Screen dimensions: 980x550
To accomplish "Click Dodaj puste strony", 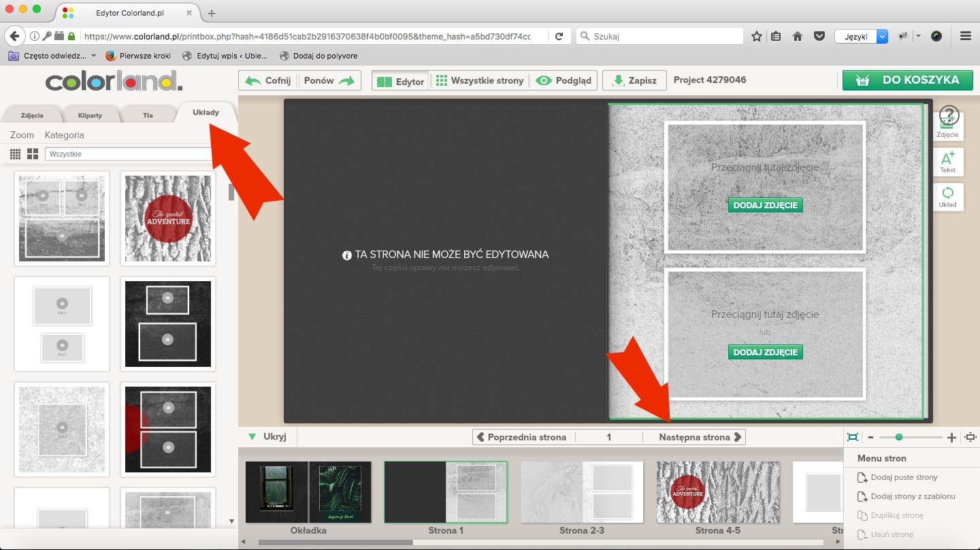I will tap(898, 477).
